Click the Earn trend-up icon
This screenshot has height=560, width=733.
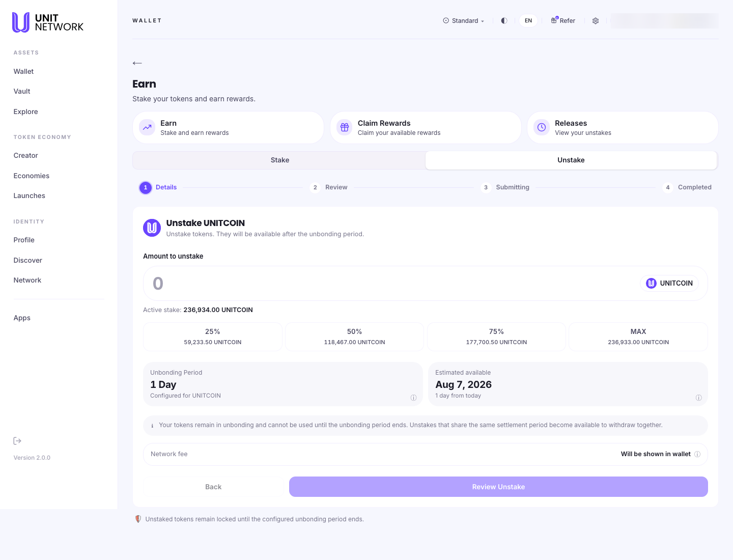[147, 127]
